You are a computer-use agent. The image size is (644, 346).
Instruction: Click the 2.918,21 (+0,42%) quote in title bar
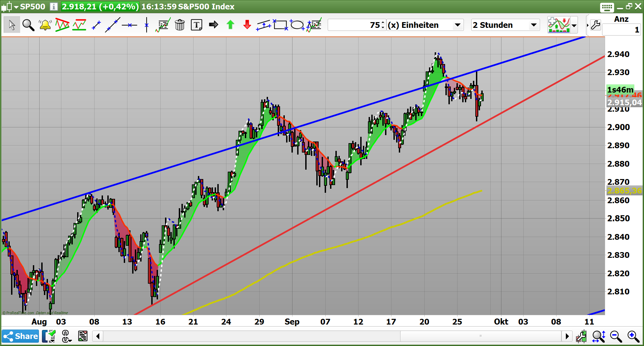click(100, 7)
